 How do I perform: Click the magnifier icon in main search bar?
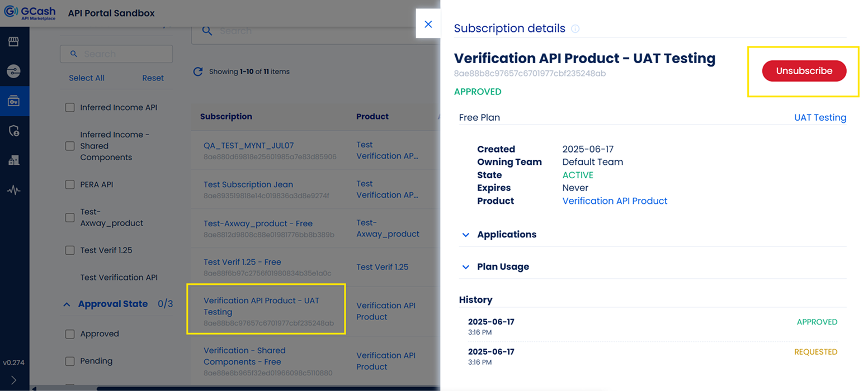207,30
